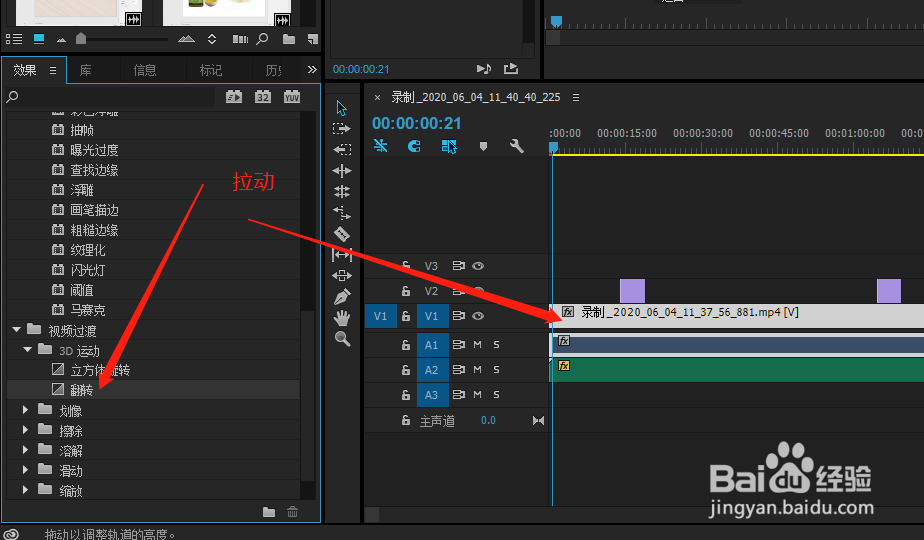Click automate to sequence icon
Viewport: 924px width, 540px height.
(x=240, y=39)
